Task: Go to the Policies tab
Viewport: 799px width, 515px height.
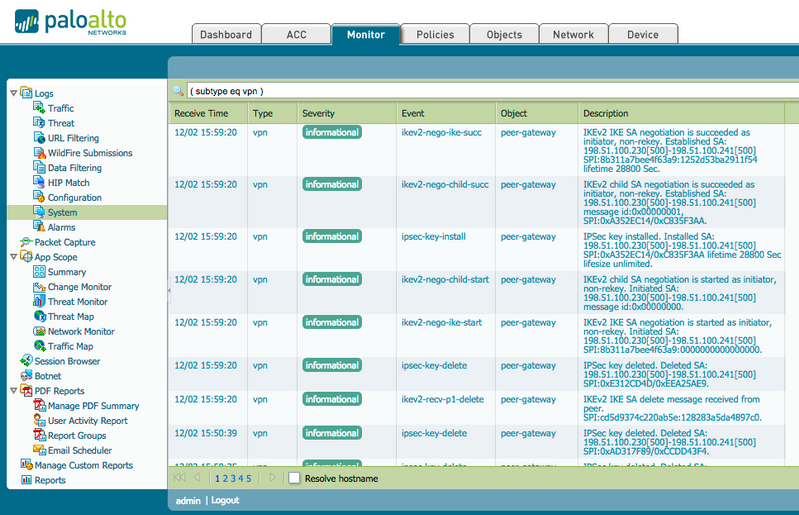Action: pos(435,34)
